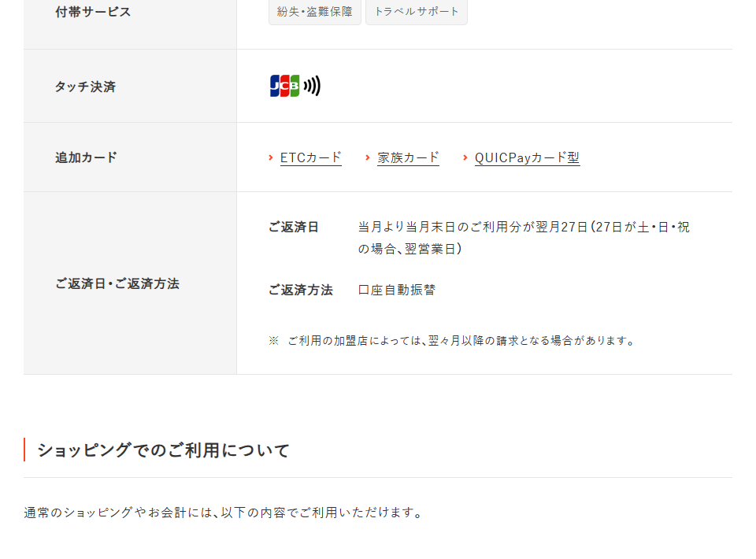Click the ご返済日 label
This screenshot has height=559, width=756.
pos(294,227)
